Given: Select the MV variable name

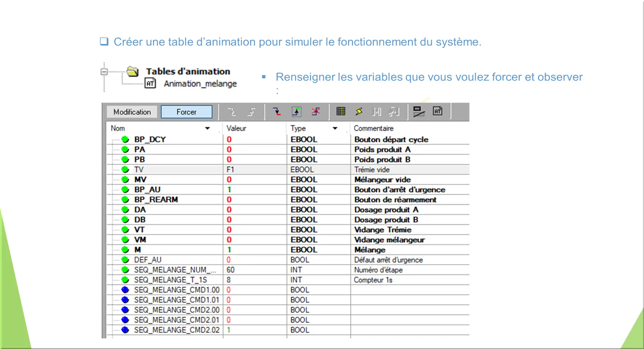Looking at the screenshot, I should click(140, 179).
